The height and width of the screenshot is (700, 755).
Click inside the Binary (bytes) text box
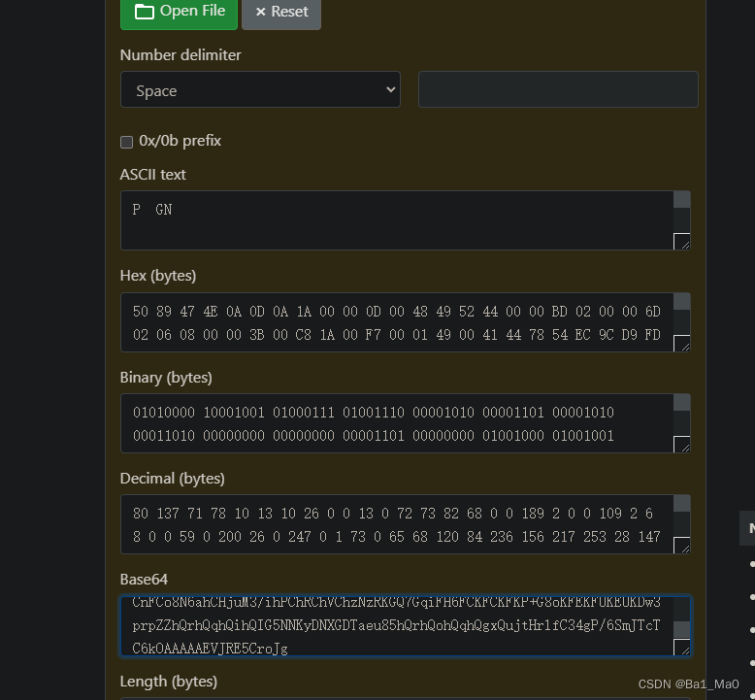coord(397,423)
